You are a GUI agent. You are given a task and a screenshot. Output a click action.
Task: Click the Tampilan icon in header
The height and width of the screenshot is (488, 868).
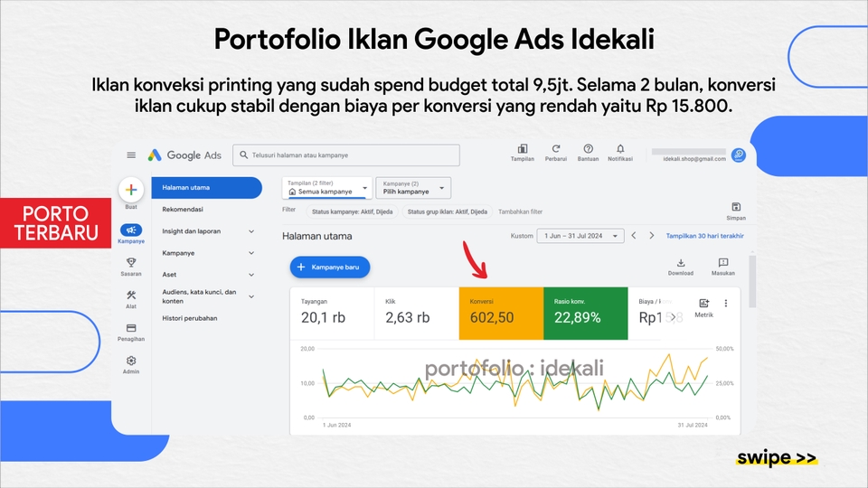click(x=522, y=149)
